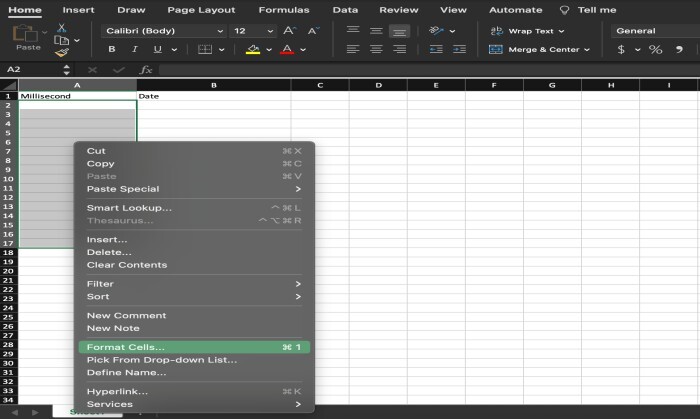Apply yellow fill color bucket

click(x=253, y=49)
